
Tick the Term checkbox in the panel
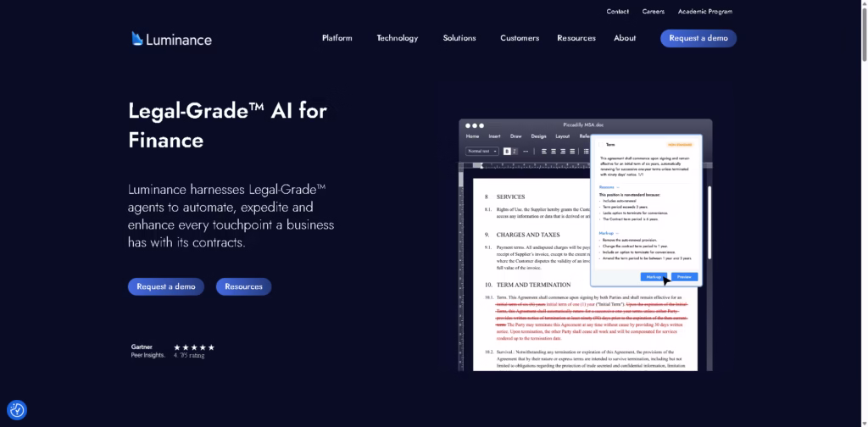tap(601, 145)
